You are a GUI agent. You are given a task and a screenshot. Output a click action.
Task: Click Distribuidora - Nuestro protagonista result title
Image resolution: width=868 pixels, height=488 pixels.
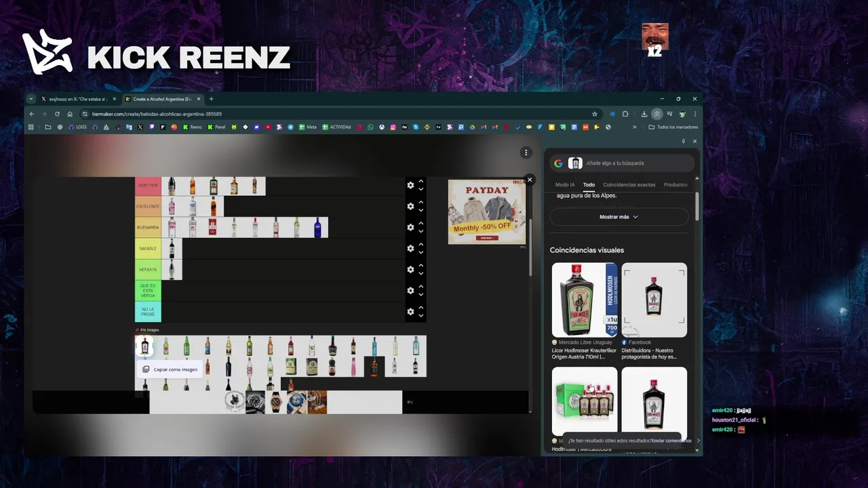[x=650, y=354]
